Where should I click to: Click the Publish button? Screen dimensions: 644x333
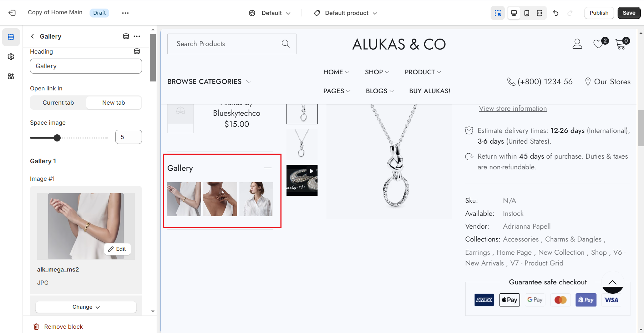point(599,13)
